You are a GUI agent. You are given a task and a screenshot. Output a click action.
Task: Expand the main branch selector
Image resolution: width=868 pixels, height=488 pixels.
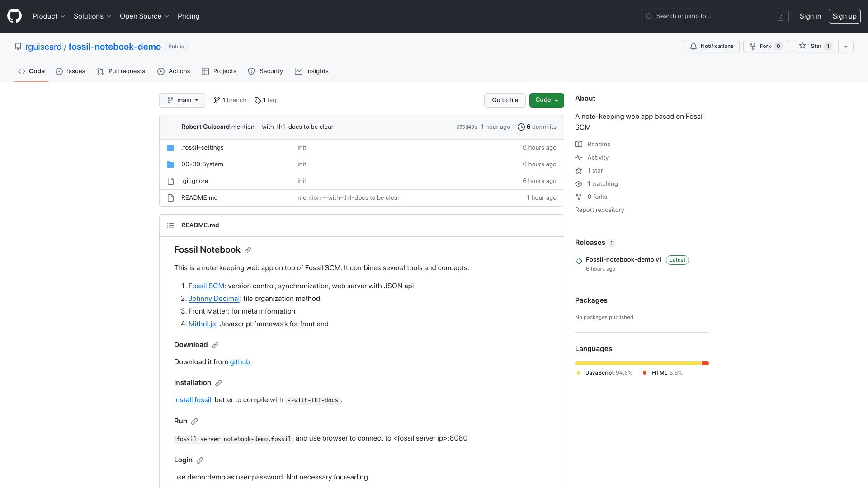183,100
